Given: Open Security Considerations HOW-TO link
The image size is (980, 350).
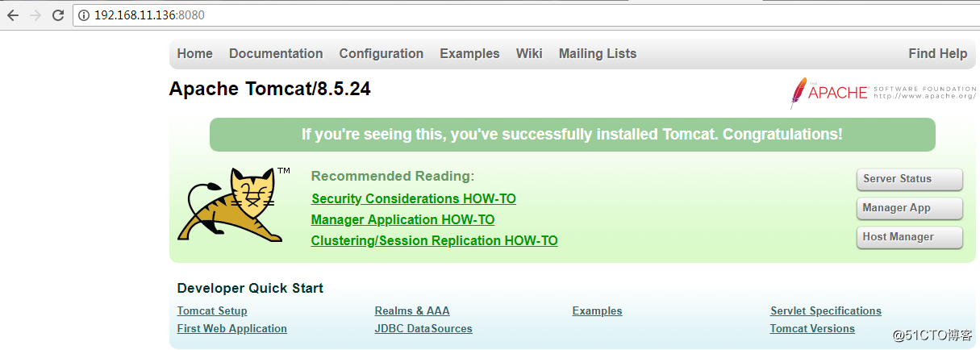Looking at the screenshot, I should (414, 199).
